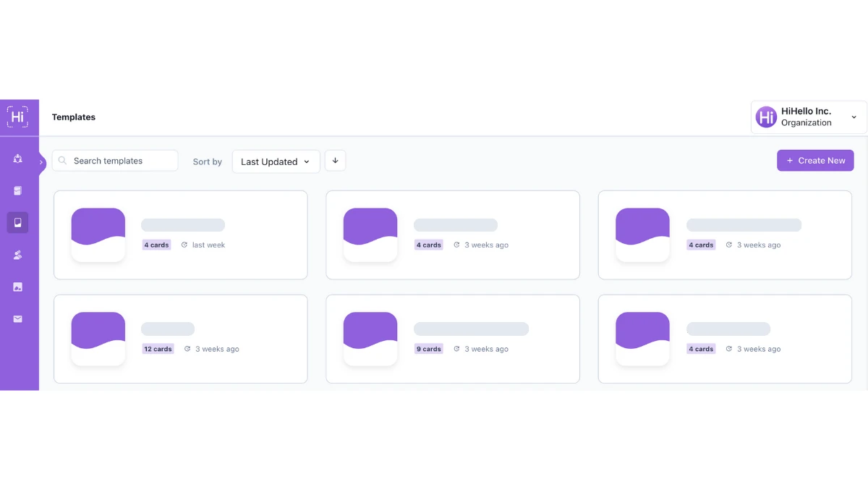Open the HiHello logo home icon
The width and height of the screenshot is (868, 490).
[17, 116]
